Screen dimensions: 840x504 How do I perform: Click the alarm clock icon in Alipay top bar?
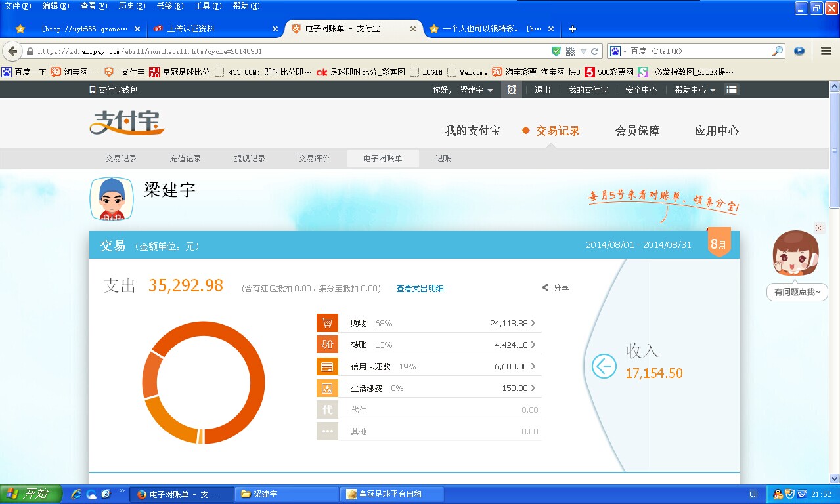(512, 90)
